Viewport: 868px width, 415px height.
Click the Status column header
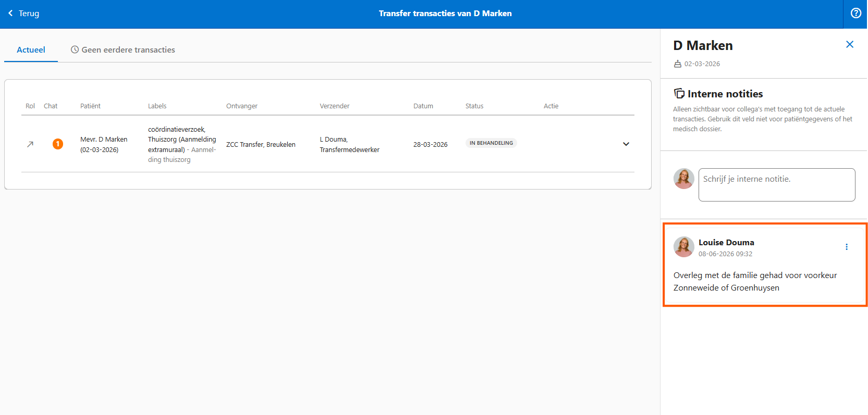[474, 106]
